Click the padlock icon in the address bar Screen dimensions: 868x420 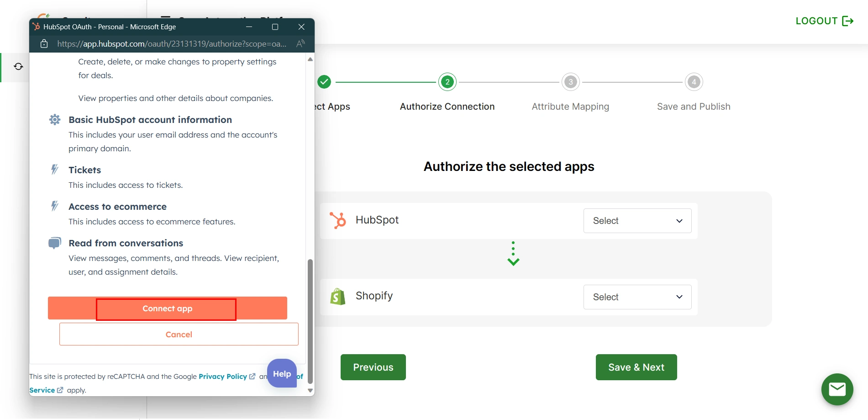43,43
